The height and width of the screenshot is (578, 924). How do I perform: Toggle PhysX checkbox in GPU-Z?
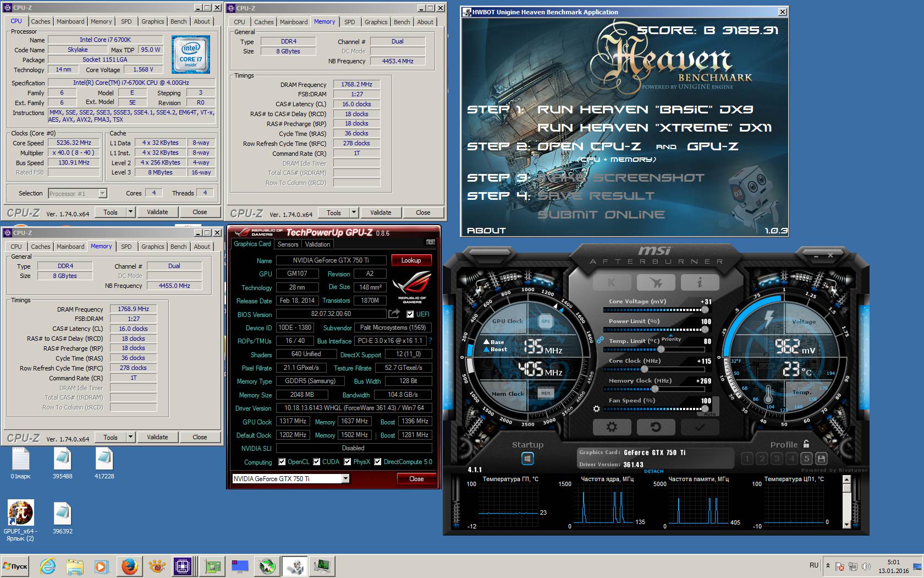348,462
